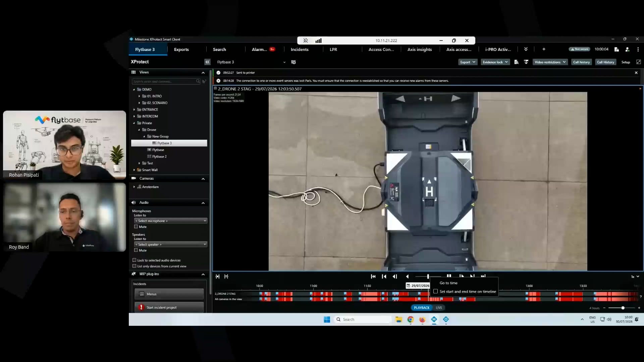Check Set start and end time on timeline
Image resolution: width=644 pixels, height=362 pixels.
(435, 291)
